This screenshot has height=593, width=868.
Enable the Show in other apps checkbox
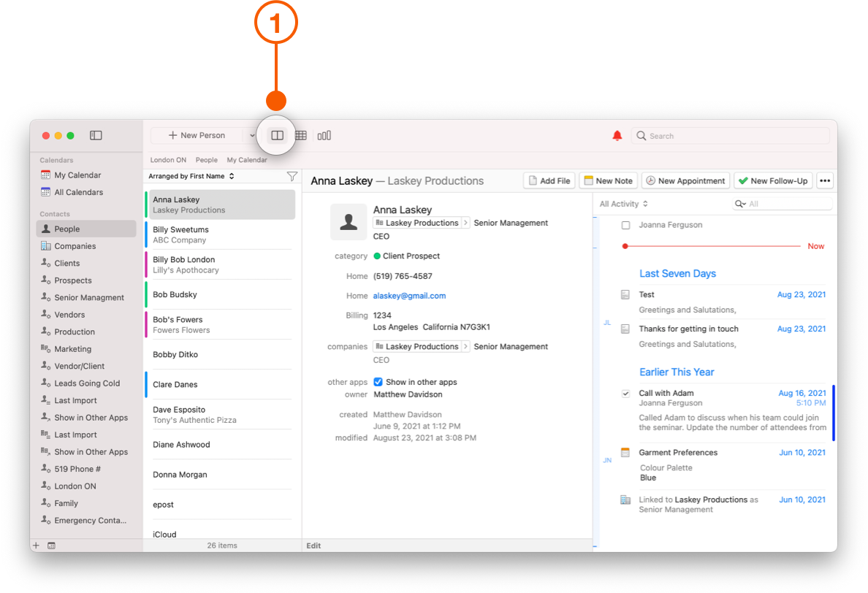(378, 381)
